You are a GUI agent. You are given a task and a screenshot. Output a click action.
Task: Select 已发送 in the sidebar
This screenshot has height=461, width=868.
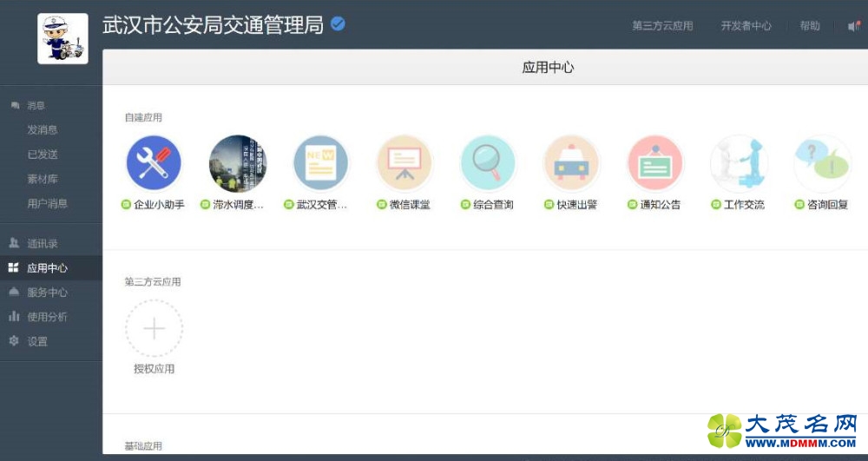[x=43, y=155]
